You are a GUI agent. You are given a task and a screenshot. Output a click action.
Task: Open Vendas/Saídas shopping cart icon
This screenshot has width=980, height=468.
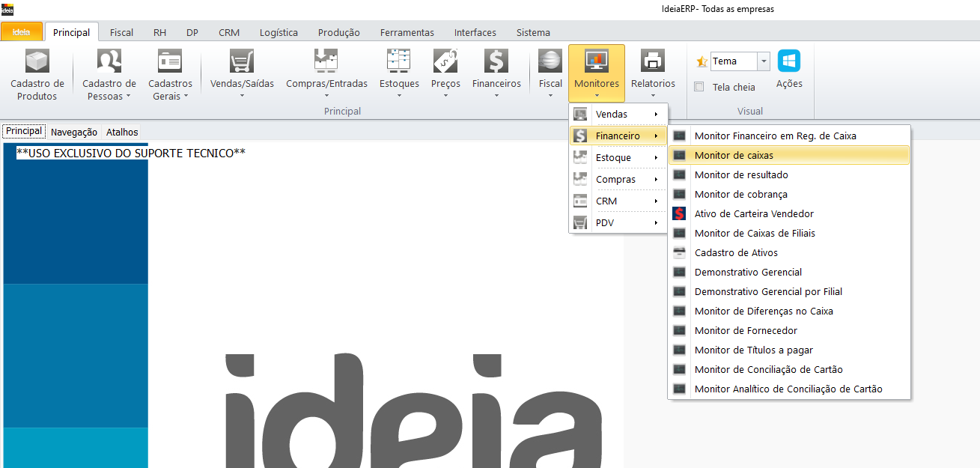pyautogui.click(x=242, y=61)
